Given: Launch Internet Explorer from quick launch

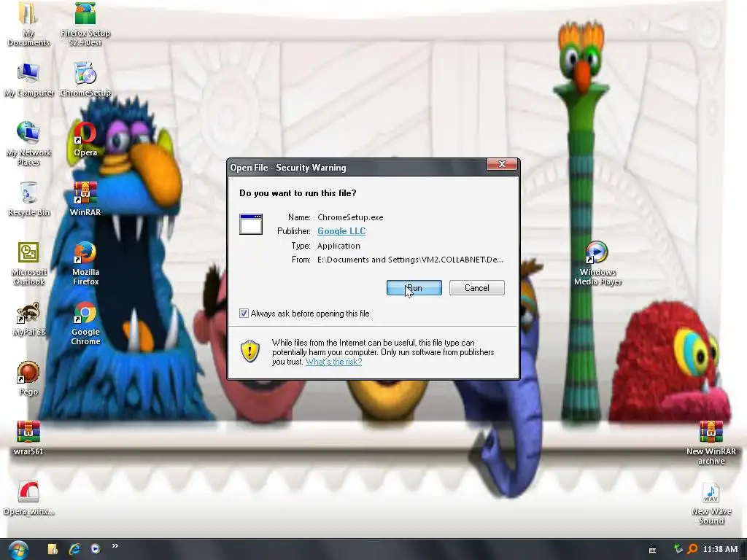Looking at the screenshot, I should 74,549.
